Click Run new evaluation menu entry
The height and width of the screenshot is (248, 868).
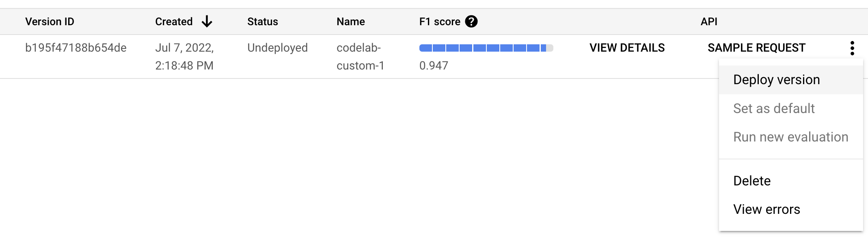point(791,137)
